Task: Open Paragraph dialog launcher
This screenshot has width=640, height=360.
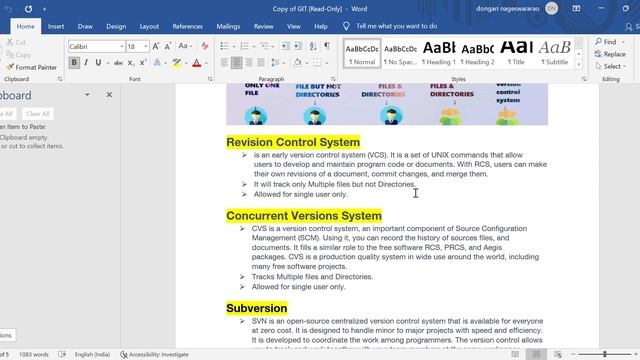Action: click(x=333, y=79)
